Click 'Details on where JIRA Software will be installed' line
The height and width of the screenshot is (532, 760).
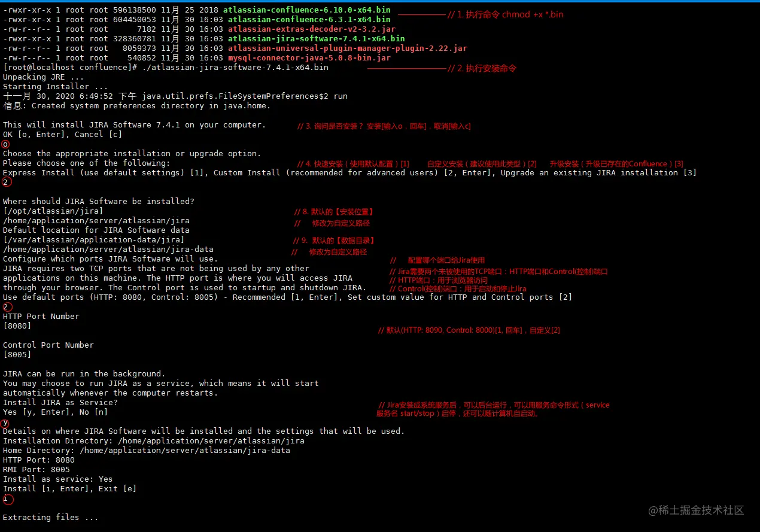[203, 431]
